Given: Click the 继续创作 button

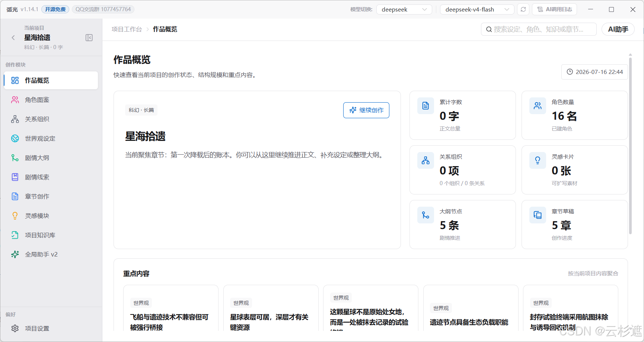Looking at the screenshot, I should coord(366,110).
